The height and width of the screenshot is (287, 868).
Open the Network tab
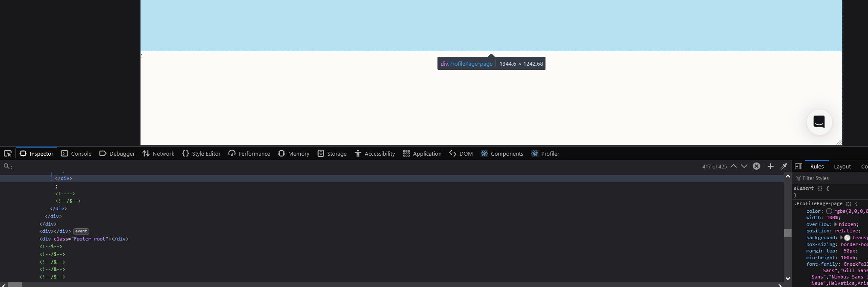pos(158,154)
